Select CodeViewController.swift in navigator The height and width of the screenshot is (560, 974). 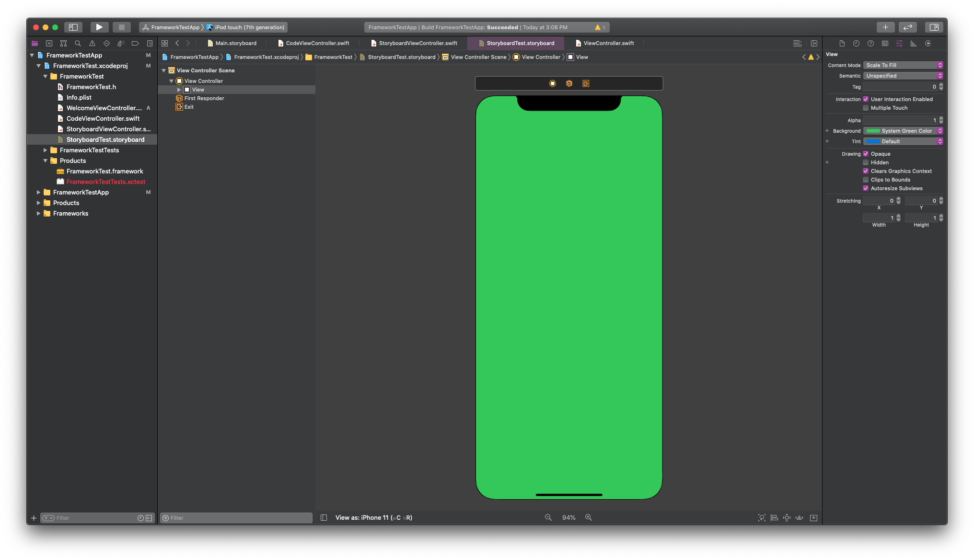103,118
